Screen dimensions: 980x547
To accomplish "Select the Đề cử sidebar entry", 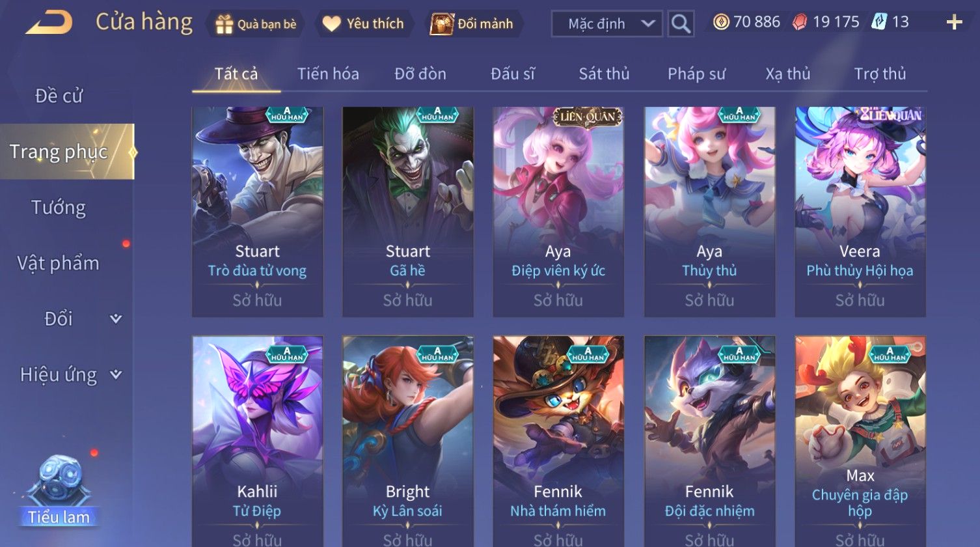I will (59, 96).
